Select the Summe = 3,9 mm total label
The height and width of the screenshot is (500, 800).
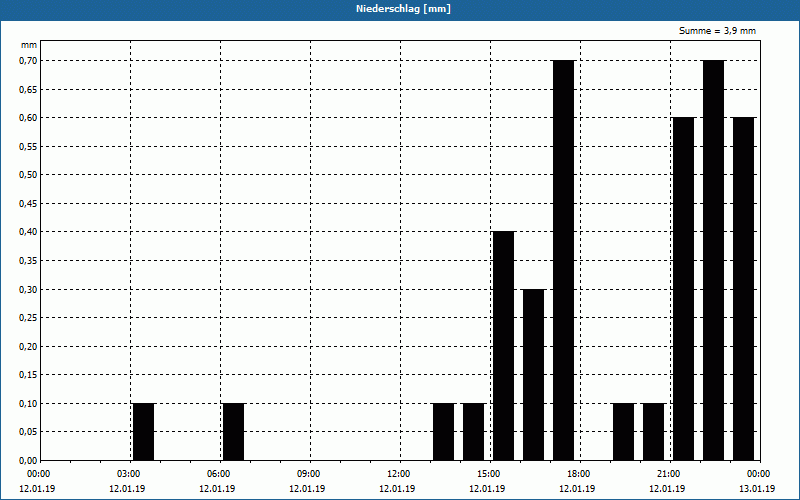tap(717, 31)
